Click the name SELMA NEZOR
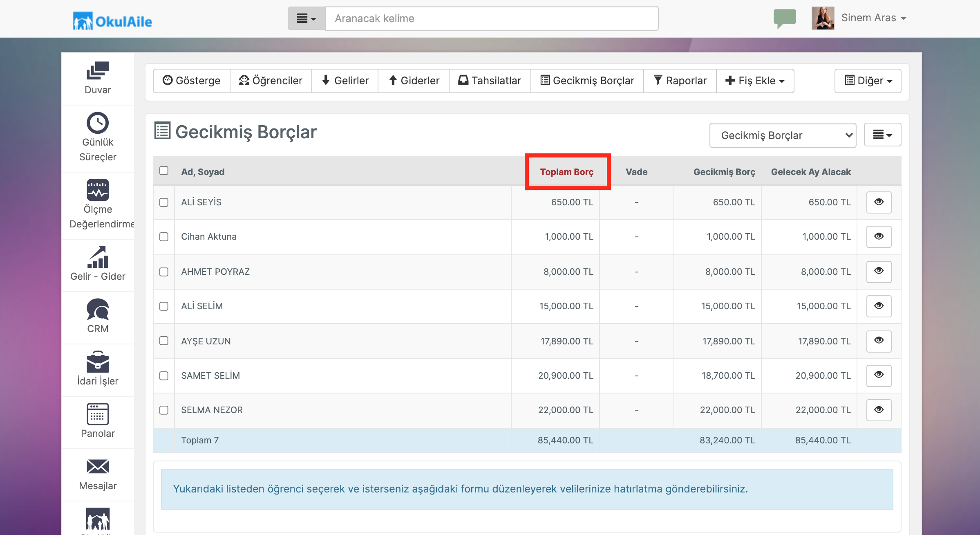 (212, 410)
